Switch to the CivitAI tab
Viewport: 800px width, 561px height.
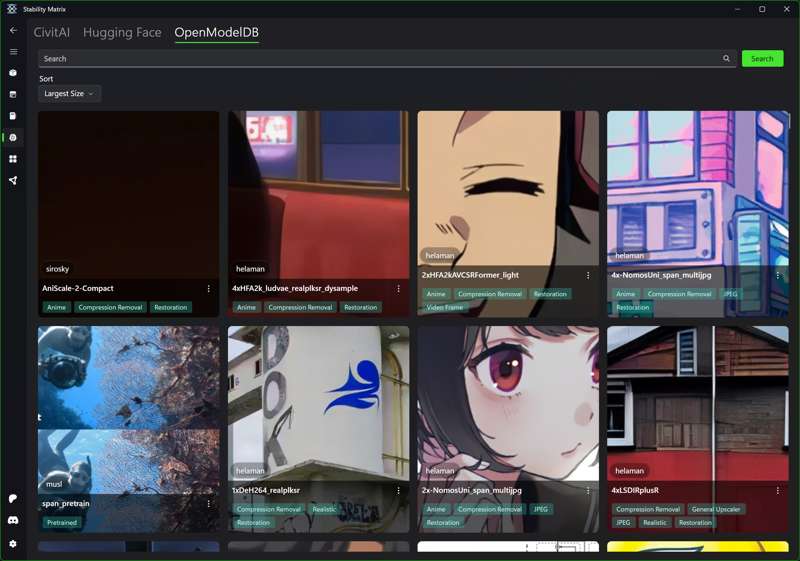[52, 32]
